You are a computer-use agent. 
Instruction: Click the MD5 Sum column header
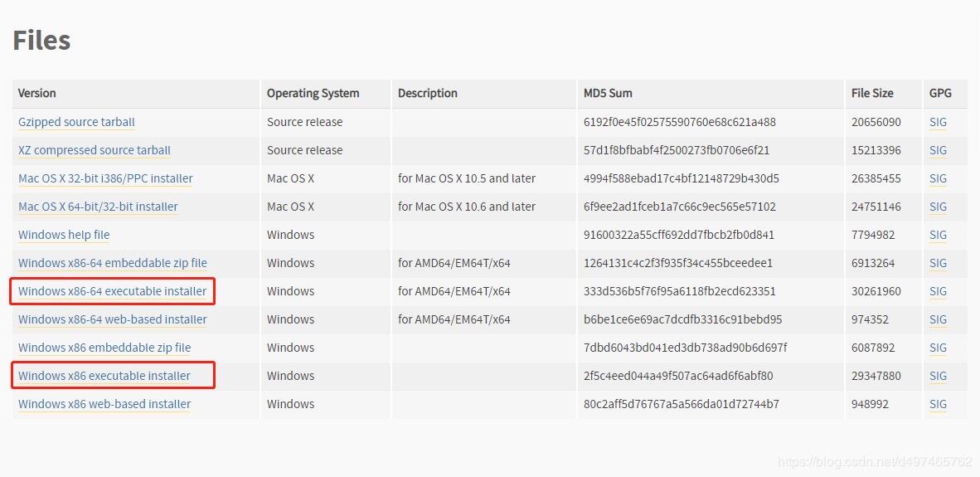tap(608, 93)
